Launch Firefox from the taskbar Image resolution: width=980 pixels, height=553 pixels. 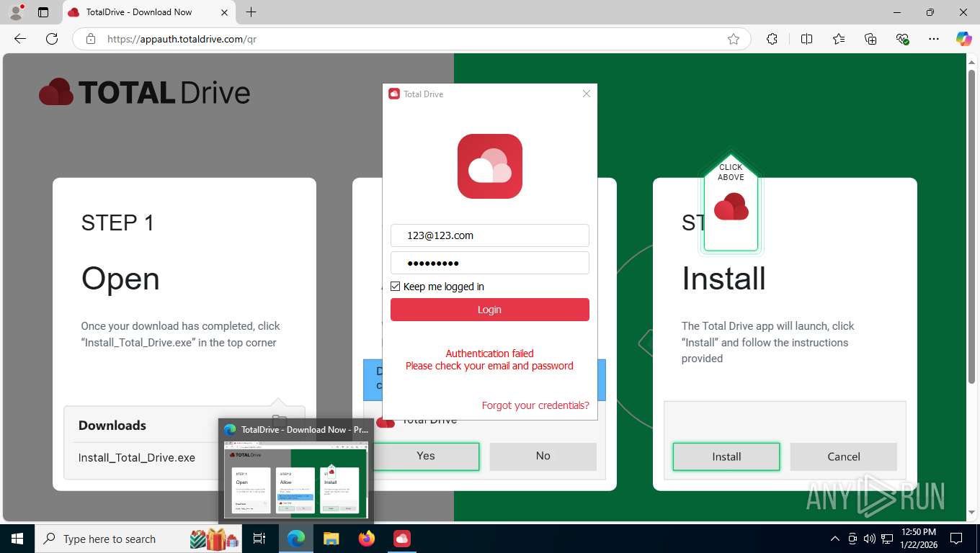click(x=367, y=539)
